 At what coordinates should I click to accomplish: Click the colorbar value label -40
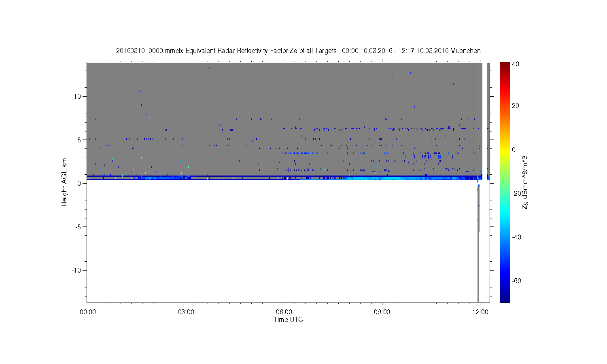click(516, 237)
